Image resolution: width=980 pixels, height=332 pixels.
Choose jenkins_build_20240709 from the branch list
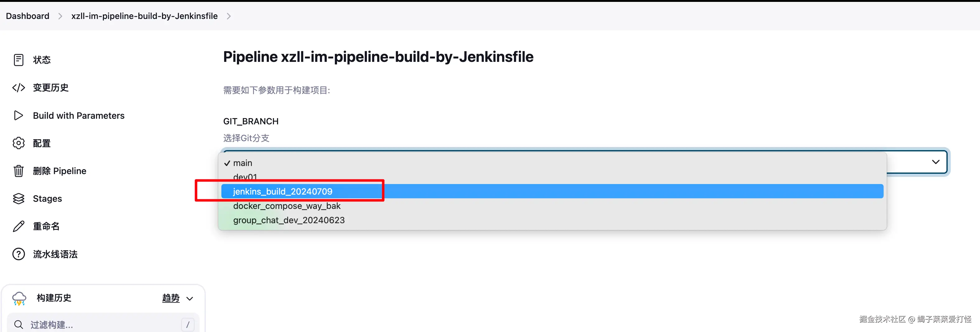pos(283,191)
